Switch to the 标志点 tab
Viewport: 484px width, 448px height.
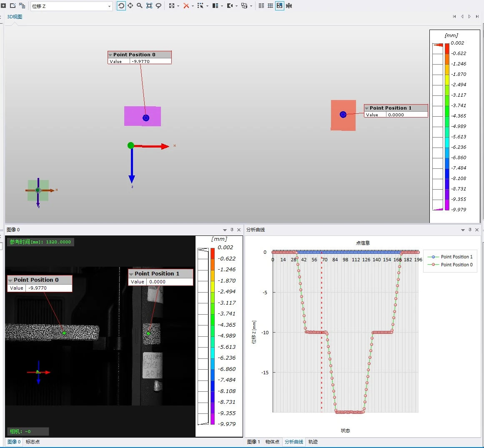point(33,442)
